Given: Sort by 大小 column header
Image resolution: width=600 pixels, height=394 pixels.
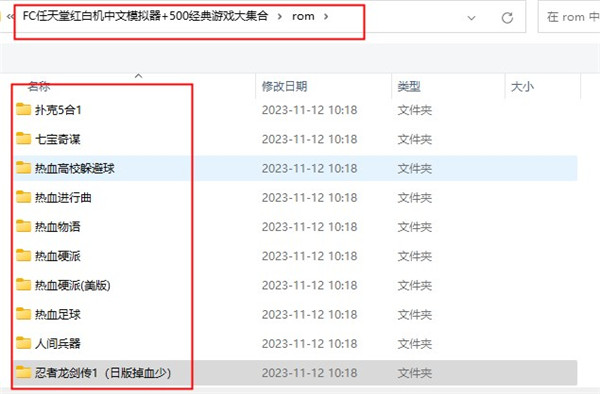Looking at the screenshot, I should coord(522,86).
